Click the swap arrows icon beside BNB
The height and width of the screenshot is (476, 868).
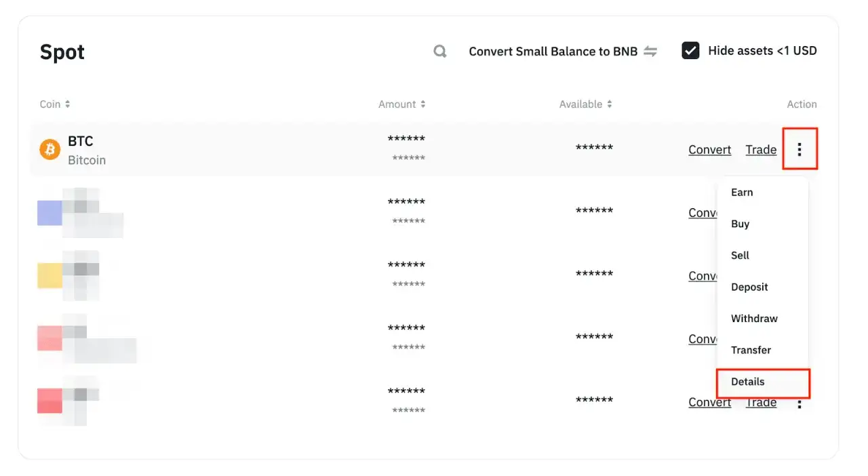pos(650,52)
